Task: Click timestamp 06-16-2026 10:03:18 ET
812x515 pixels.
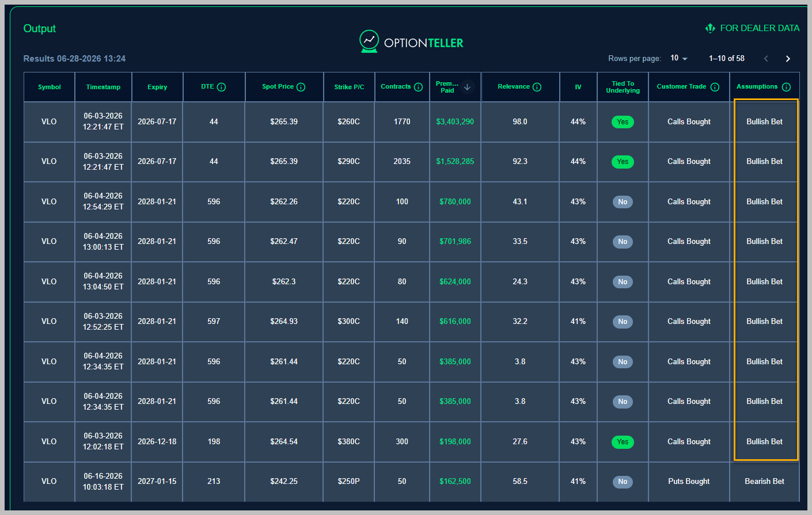Action: (103, 481)
